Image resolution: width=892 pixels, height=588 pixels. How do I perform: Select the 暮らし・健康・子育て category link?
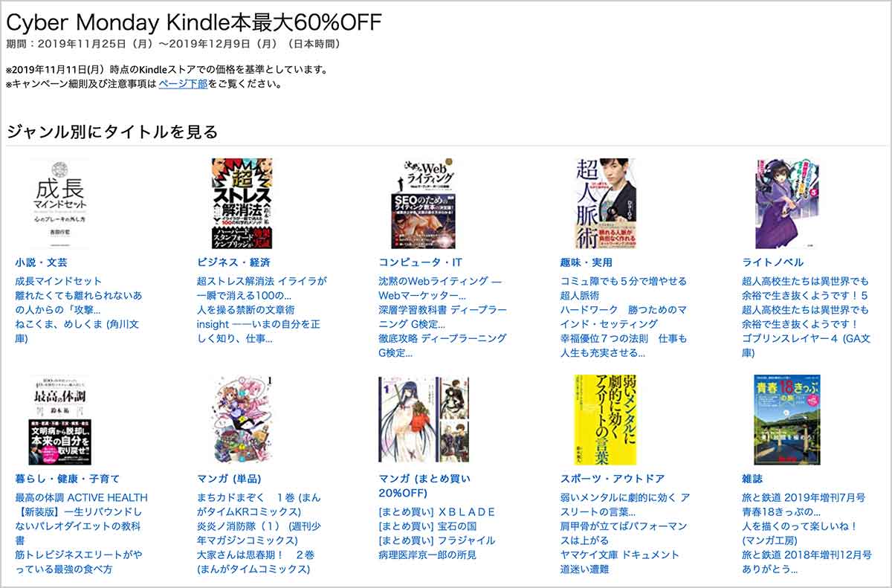click(67, 479)
